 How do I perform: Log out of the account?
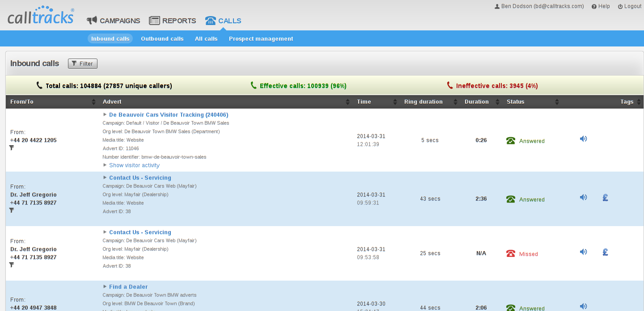[x=630, y=6]
